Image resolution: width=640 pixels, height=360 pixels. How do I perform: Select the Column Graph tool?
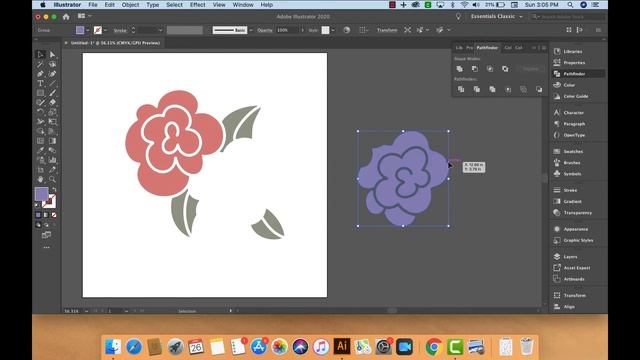(53, 160)
